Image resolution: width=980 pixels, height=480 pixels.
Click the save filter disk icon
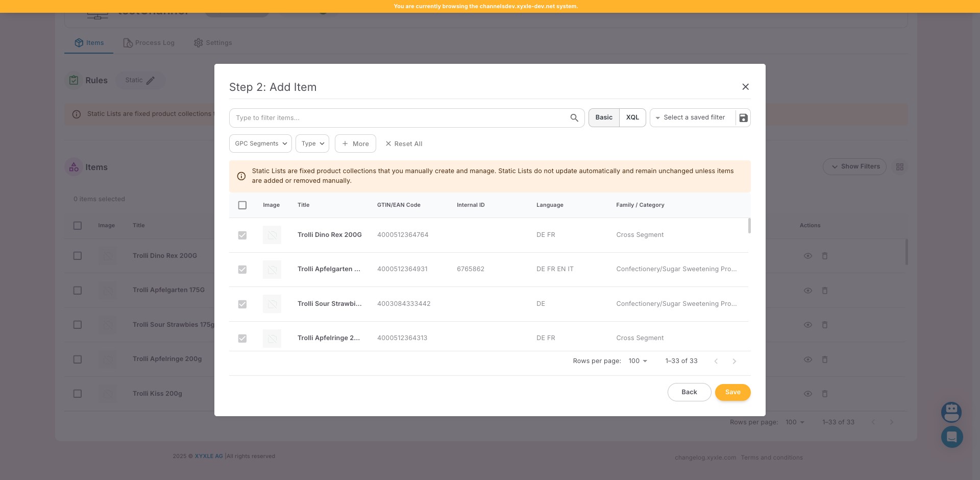click(743, 118)
